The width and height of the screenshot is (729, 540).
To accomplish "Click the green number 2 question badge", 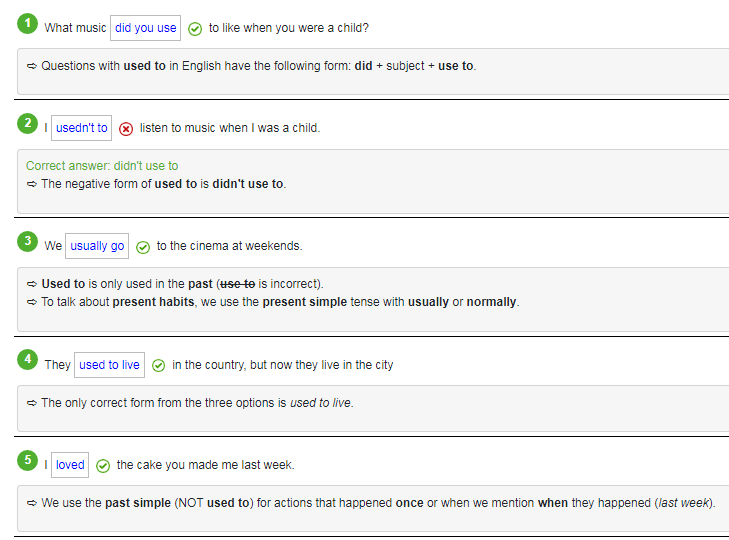I will tap(28, 123).
